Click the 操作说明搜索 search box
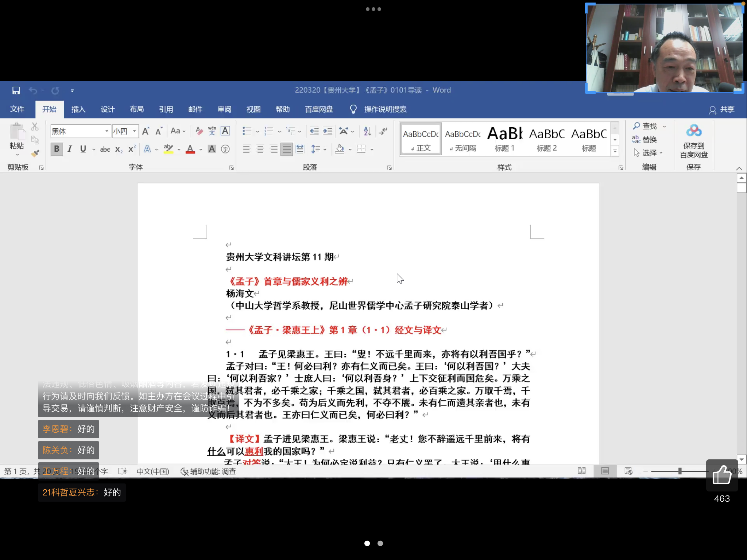This screenshot has width=747, height=560. 386,109
